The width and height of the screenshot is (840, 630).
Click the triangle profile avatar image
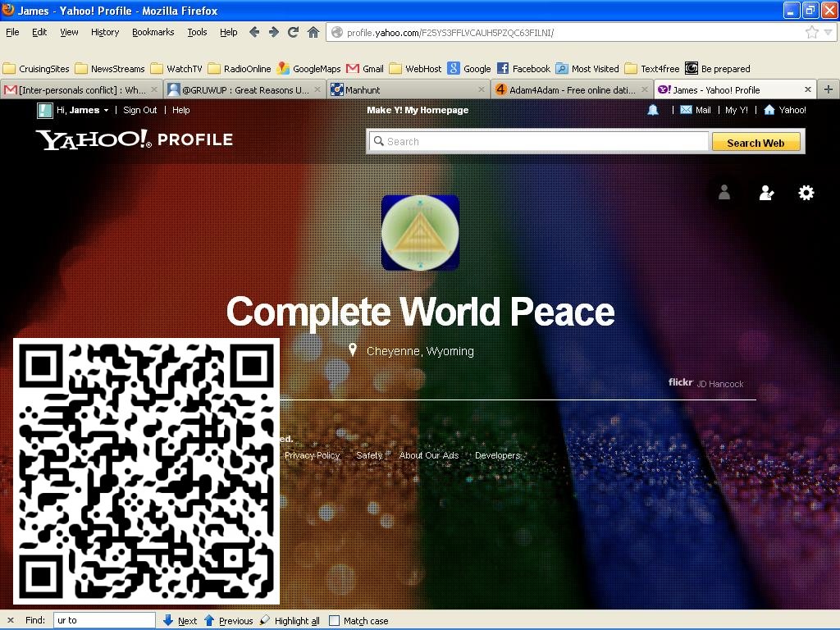point(420,232)
